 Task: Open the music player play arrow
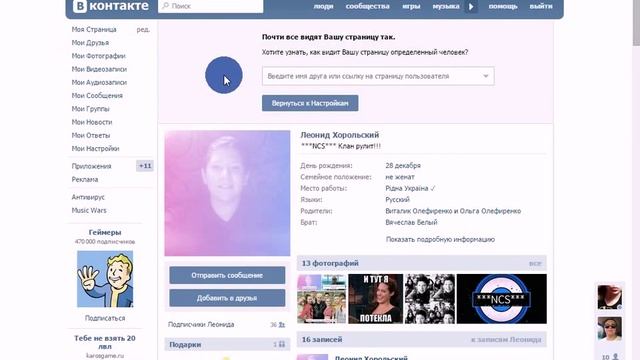click(x=471, y=7)
